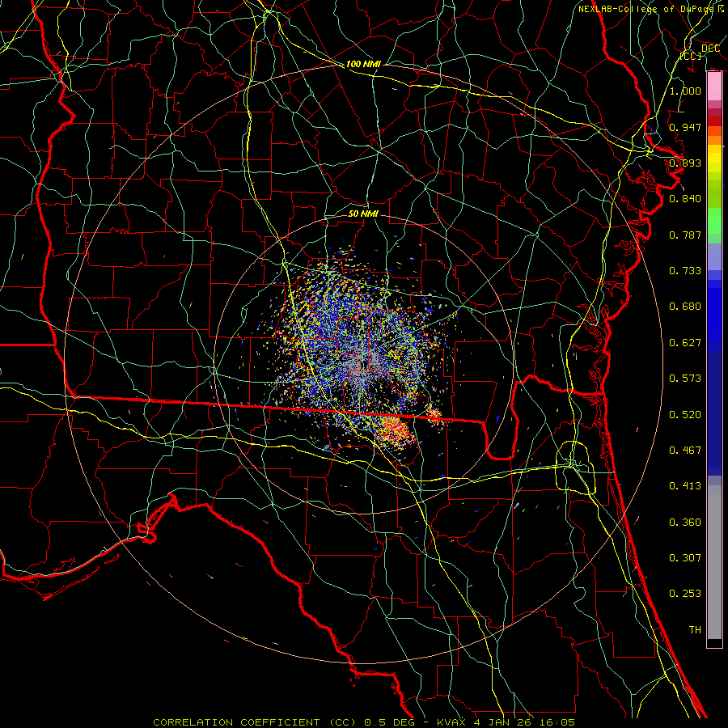
Task: Click the 0.467 scale value
Action: coord(685,451)
